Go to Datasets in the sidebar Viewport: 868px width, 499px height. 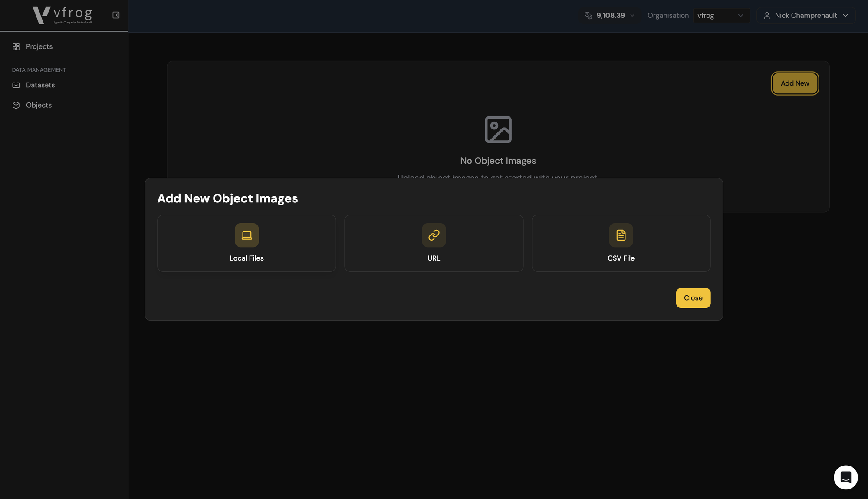tap(40, 85)
